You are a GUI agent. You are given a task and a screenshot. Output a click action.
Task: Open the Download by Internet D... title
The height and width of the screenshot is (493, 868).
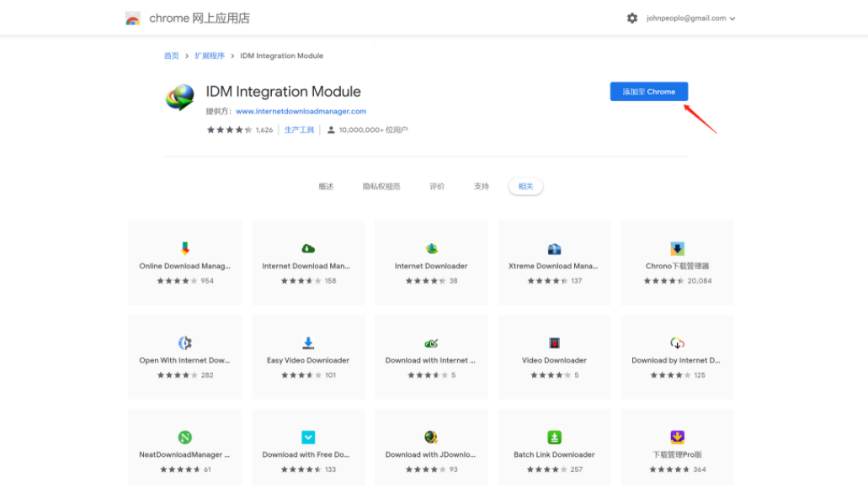click(x=676, y=360)
